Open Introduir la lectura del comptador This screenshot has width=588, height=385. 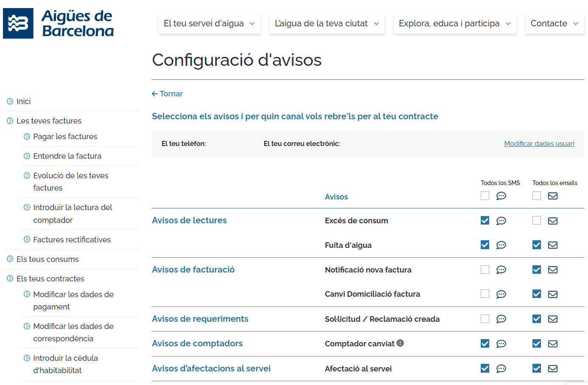tap(72, 214)
